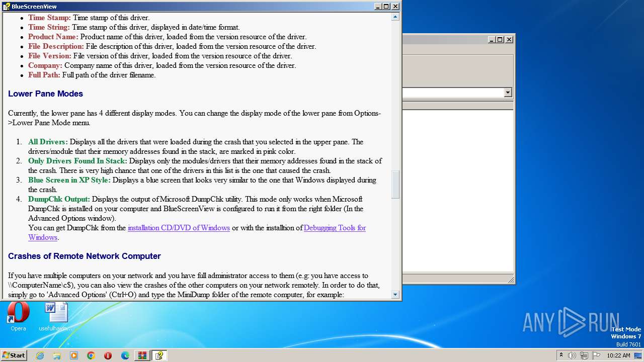Click the 'Full Path:' field label
This screenshot has width=644, height=362.
(x=44, y=75)
